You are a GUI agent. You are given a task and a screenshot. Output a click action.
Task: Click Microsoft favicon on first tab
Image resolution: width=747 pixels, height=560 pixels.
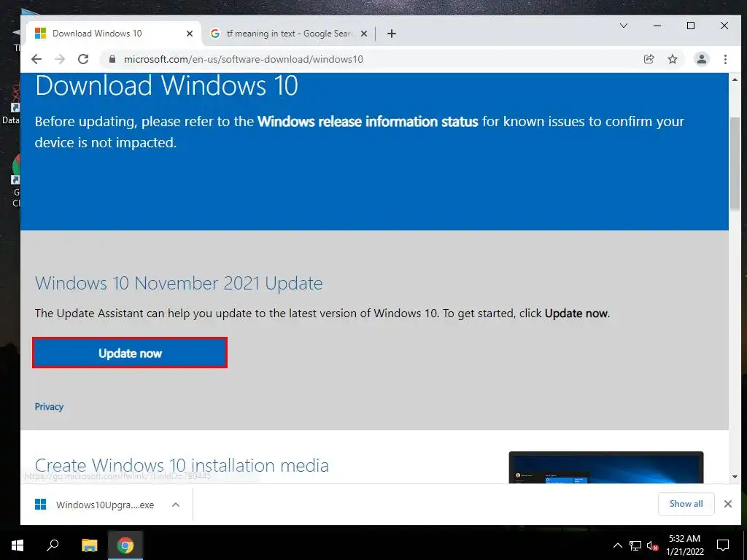click(41, 34)
